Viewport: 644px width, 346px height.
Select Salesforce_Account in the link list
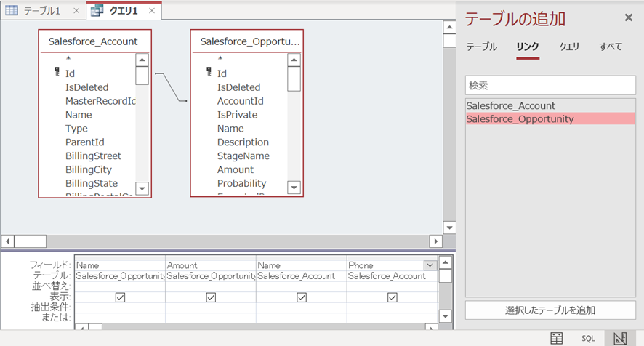[x=550, y=105]
